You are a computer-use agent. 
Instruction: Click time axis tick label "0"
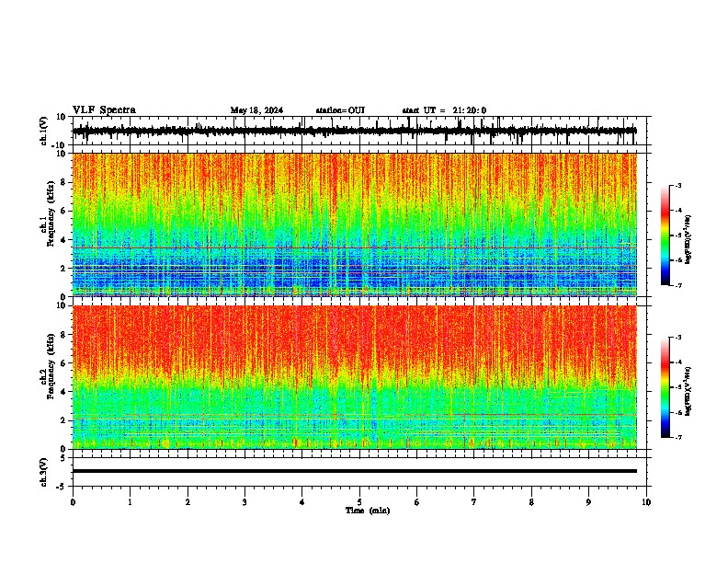pyautogui.click(x=73, y=502)
